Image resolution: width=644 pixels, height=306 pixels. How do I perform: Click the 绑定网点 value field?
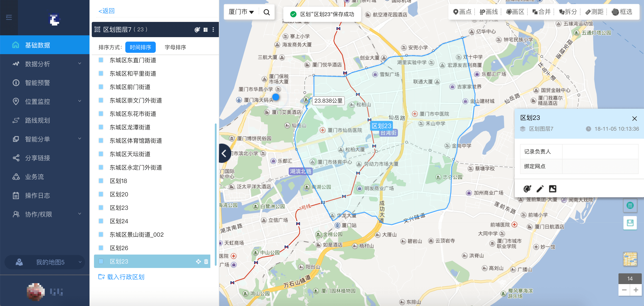(x=600, y=166)
